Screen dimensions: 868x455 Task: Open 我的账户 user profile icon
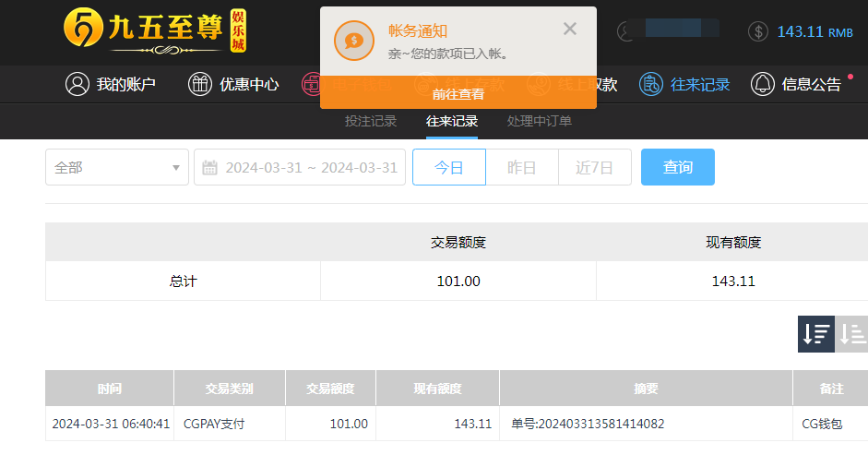77,84
